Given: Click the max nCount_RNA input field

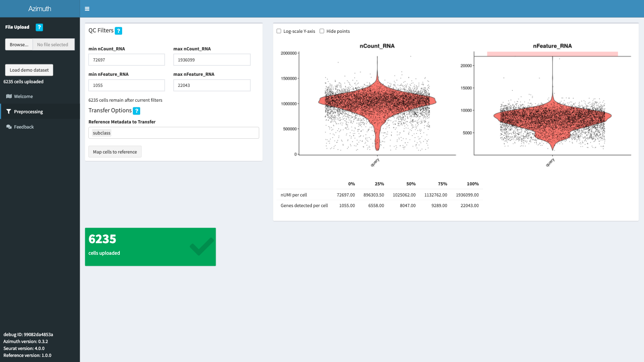Looking at the screenshot, I should pos(212,60).
